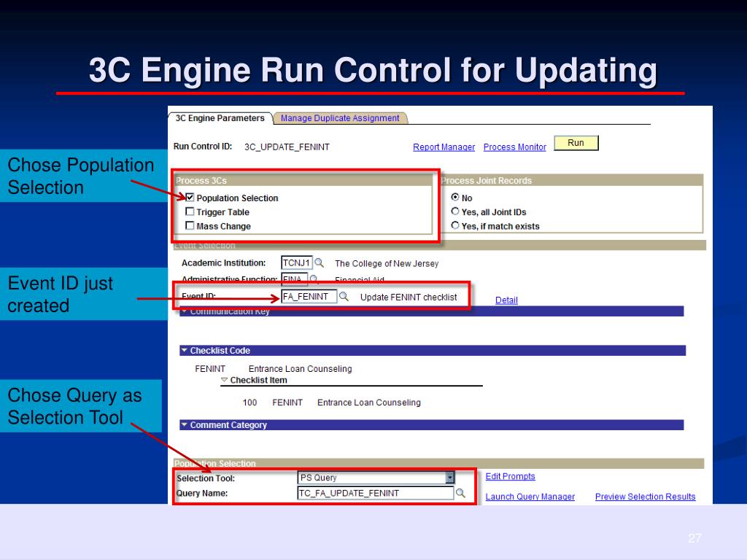Enable the Mass Change checkbox

point(190,226)
